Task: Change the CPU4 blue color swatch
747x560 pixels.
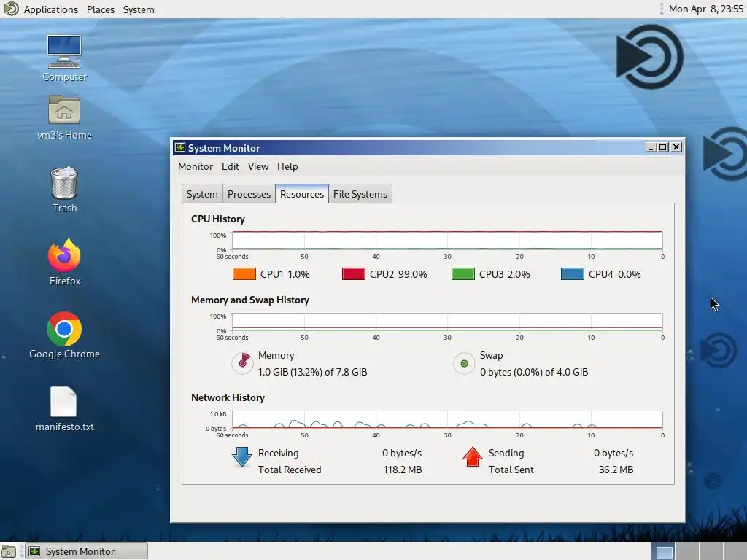Action: click(573, 274)
